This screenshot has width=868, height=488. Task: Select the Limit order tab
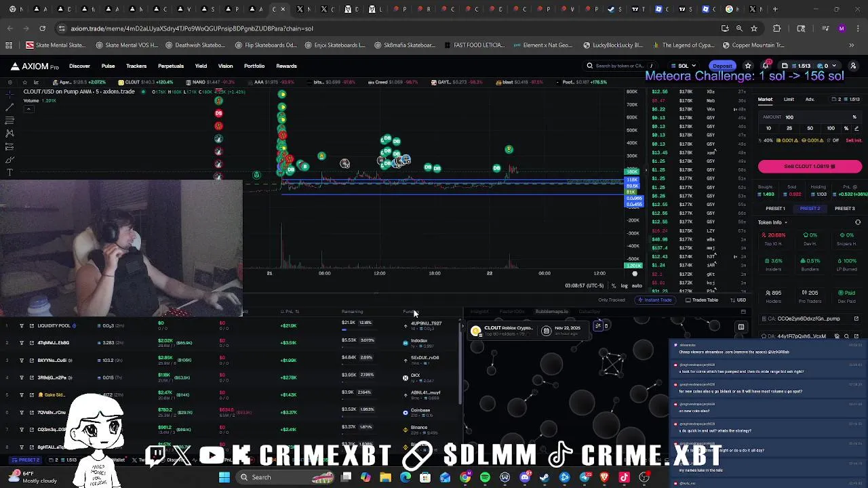[x=789, y=100]
